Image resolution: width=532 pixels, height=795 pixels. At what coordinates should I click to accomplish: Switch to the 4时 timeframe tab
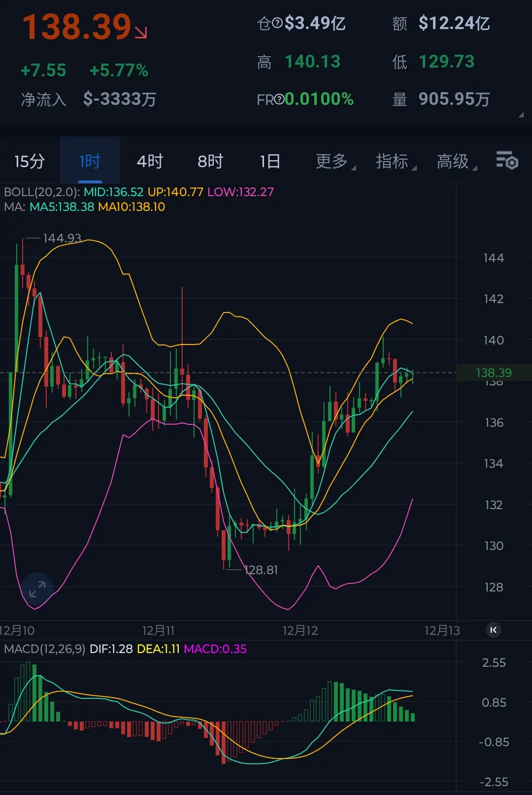point(150,161)
